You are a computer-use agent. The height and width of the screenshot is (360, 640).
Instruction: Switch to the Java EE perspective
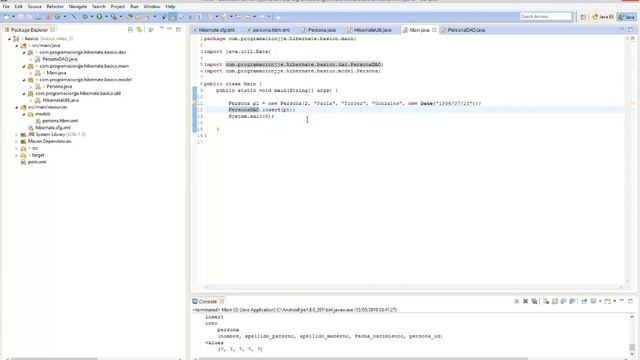point(603,17)
